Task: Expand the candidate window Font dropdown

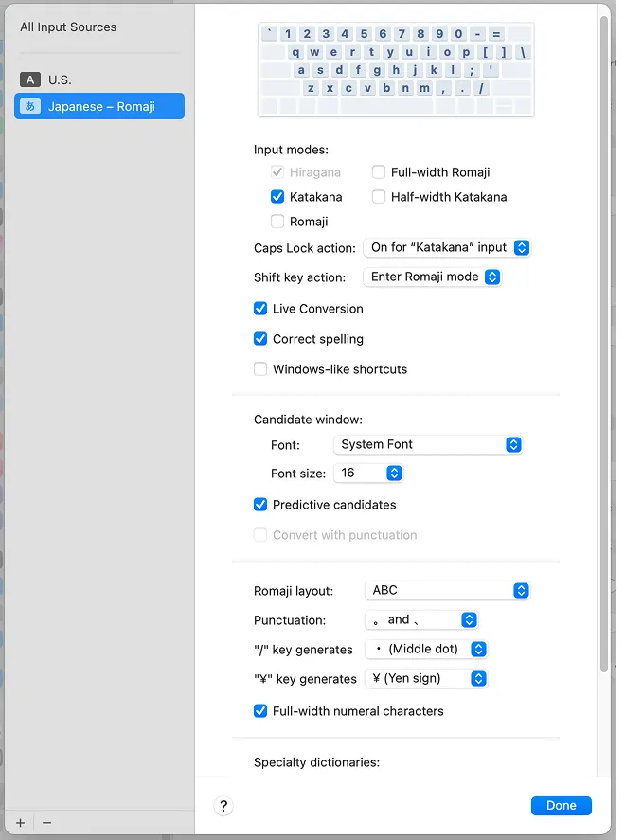Action: coord(427,444)
